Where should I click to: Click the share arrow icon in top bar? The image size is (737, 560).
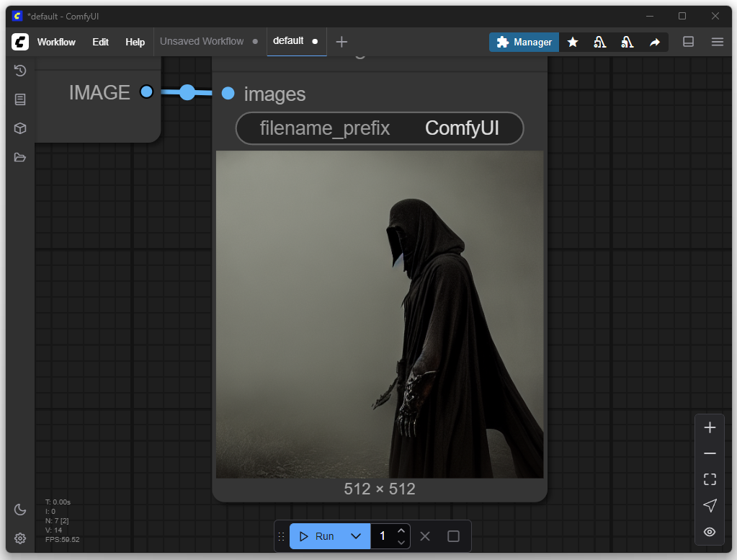[x=654, y=43]
